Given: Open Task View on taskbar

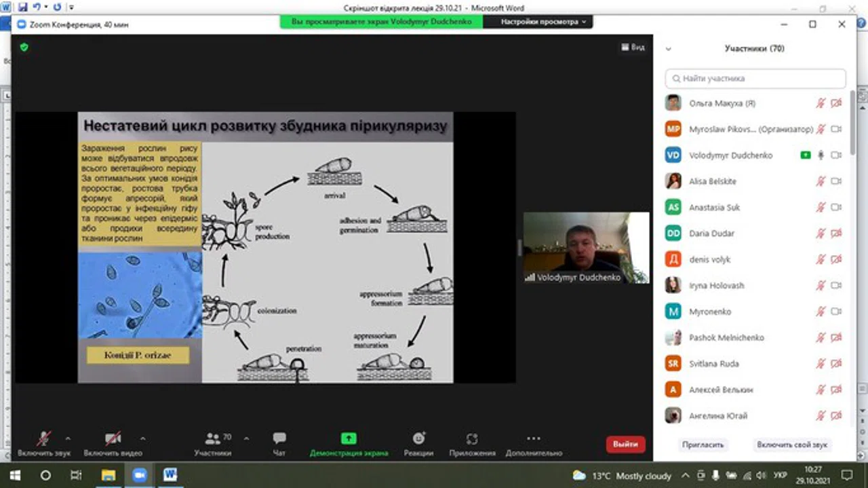Looking at the screenshot, I should (x=76, y=475).
